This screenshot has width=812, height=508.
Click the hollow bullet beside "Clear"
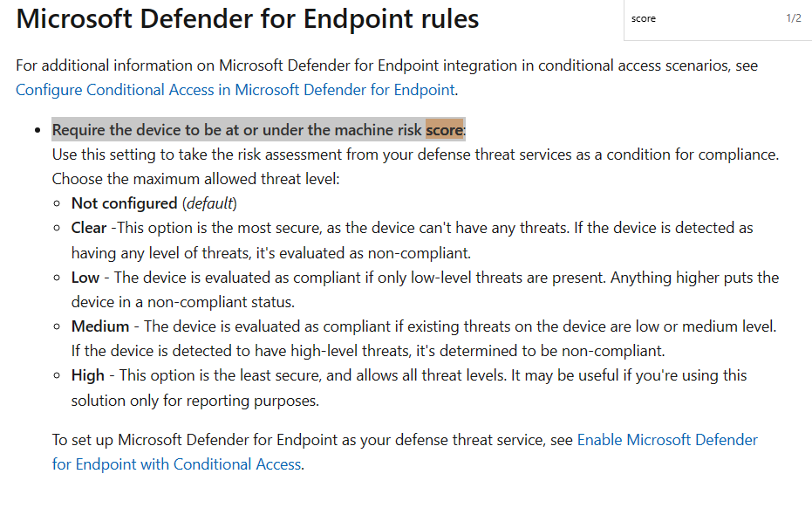click(x=57, y=228)
